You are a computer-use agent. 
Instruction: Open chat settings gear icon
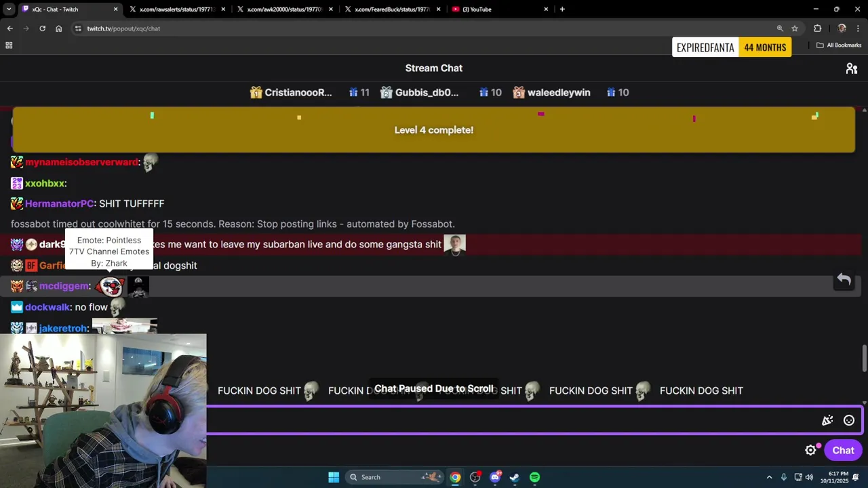pyautogui.click(x=810, y=450)
